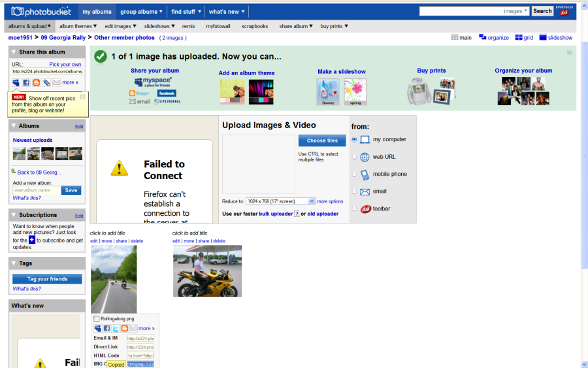This screenshot has height=368, width=588.
Task: Open the search 'images' type dropdown
Action: point(515,11)
